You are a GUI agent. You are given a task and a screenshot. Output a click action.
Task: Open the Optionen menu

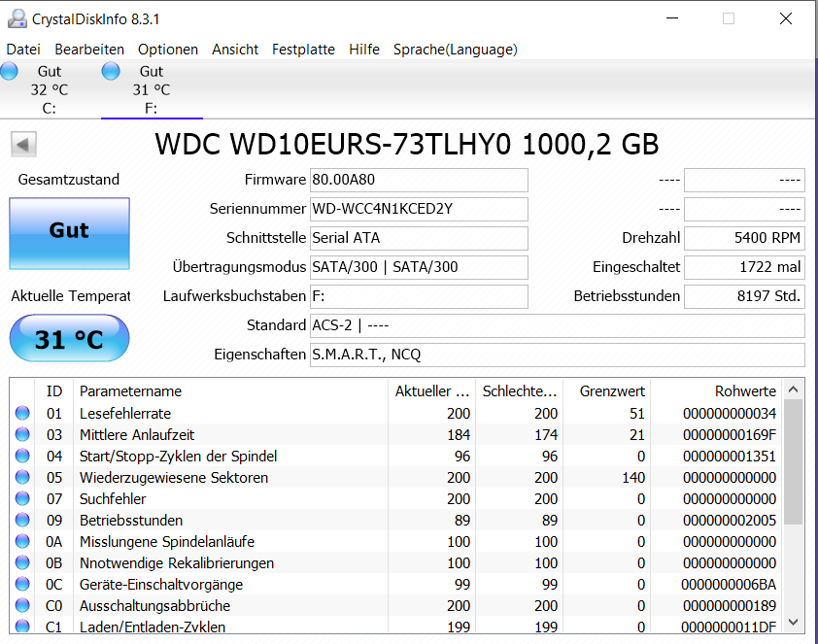coord(168,50)
